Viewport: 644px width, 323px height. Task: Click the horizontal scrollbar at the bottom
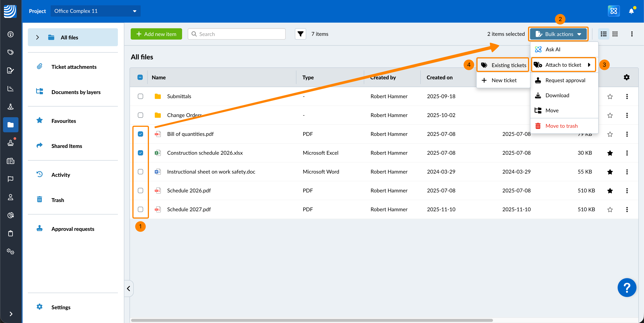click(x=312, y=320)
